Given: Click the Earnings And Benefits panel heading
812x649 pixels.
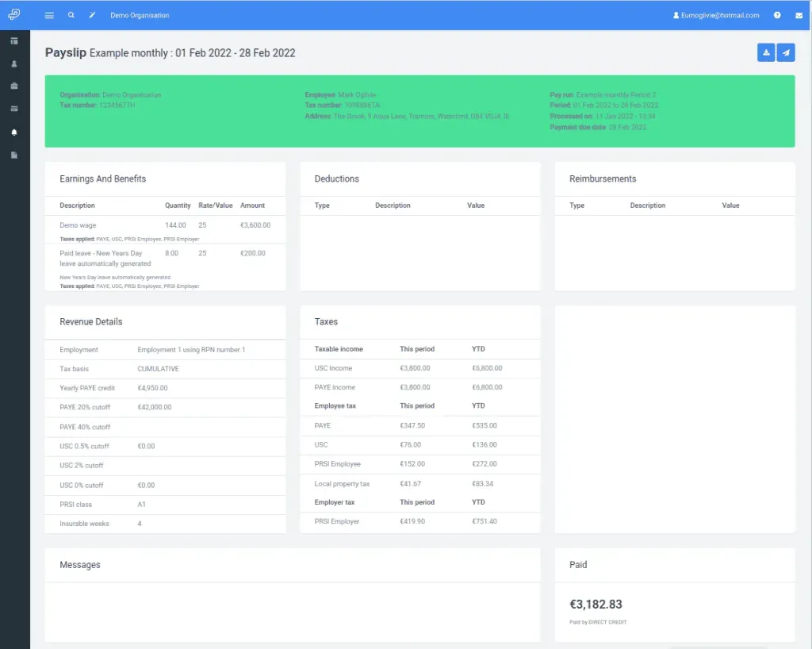Looking at the screenshot, I should tap(102, 179).
